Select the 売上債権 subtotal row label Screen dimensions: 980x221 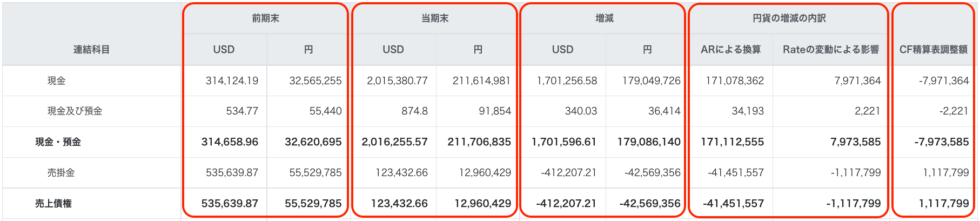[x=53, y=204]
